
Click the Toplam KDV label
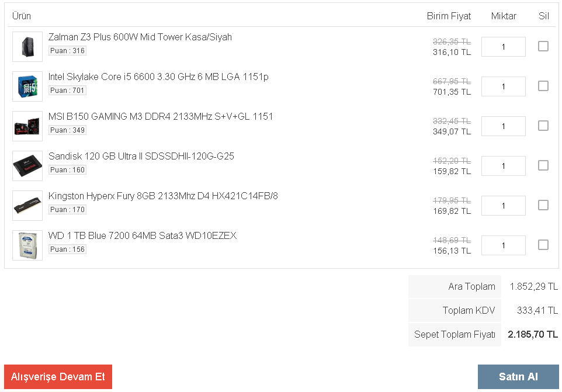(469, 310)
